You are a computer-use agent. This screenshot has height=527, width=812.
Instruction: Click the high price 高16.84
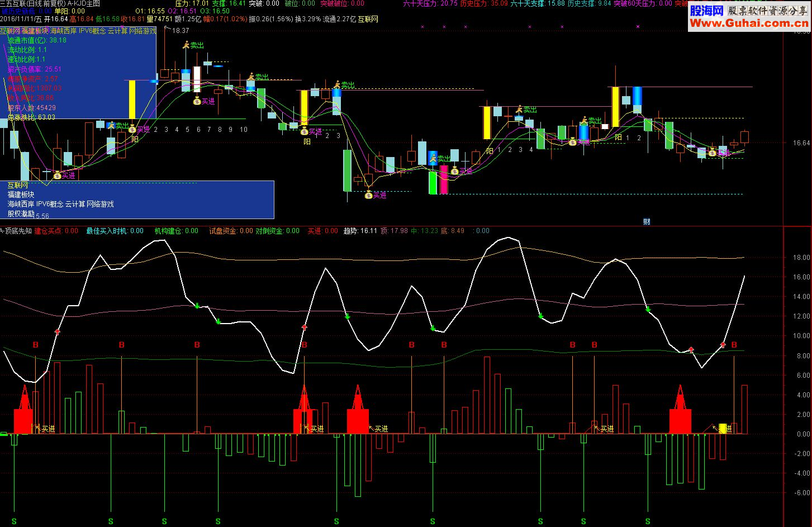click(x=82, y=19)
